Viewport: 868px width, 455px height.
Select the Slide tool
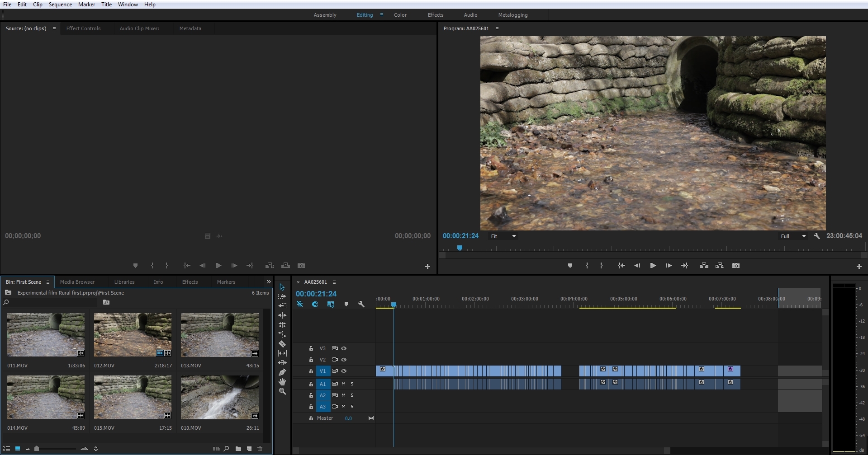coord(282,363)
